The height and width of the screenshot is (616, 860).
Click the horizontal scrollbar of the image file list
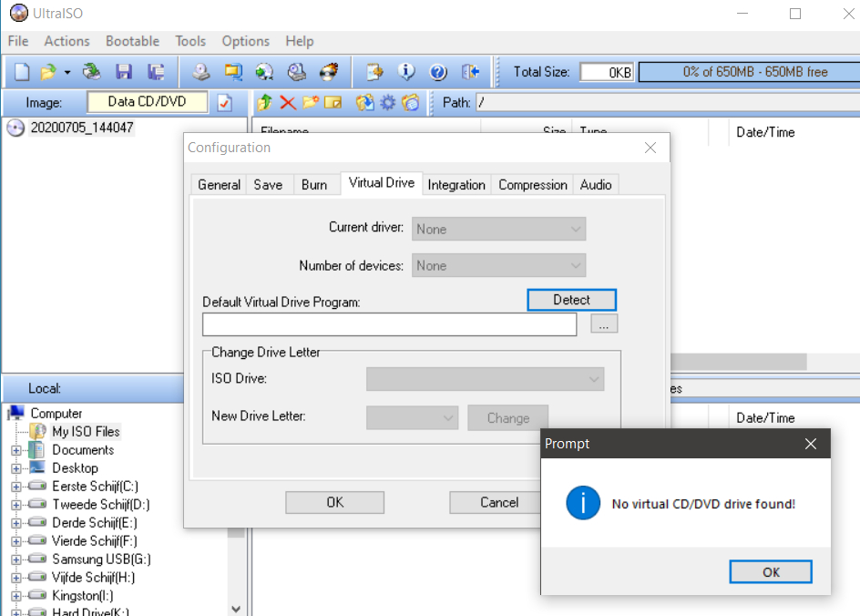pos(738,362)
